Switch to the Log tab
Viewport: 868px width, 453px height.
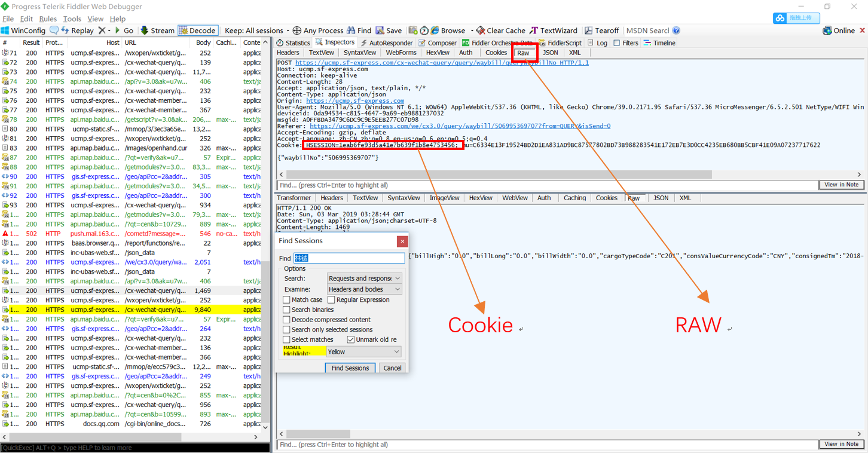(598, 43)
